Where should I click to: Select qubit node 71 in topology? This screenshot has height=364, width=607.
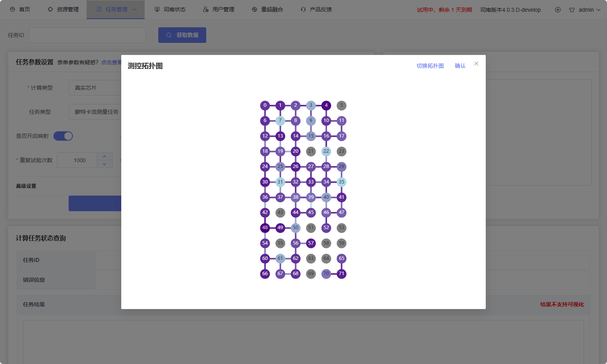(342, 274)
